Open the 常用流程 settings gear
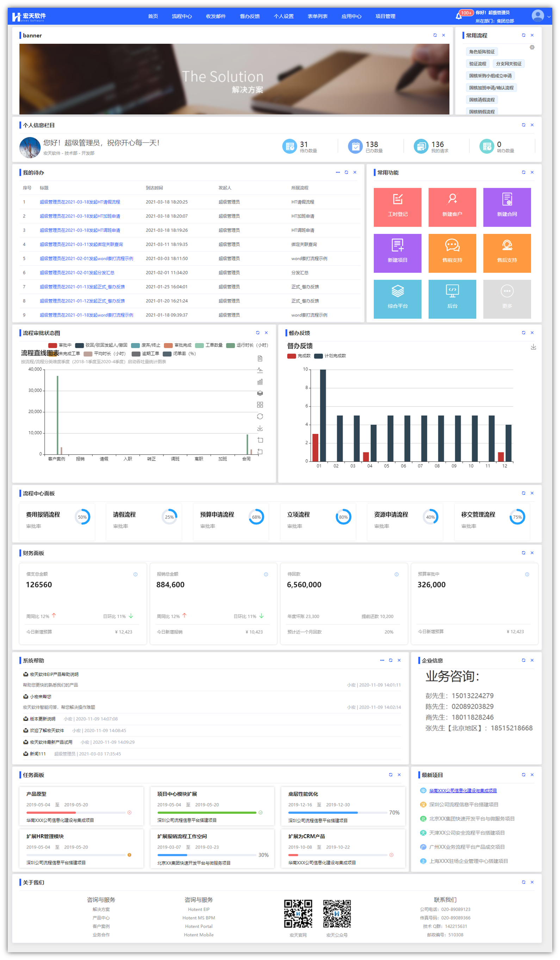The image size is (560, 960). (x=532, y=47)
